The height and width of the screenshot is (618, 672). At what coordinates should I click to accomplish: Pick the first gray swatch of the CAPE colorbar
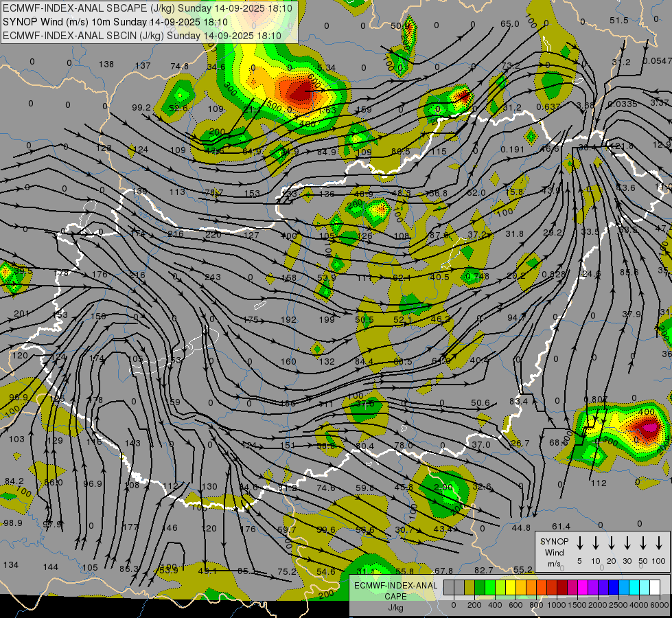(x=449, y=587)
